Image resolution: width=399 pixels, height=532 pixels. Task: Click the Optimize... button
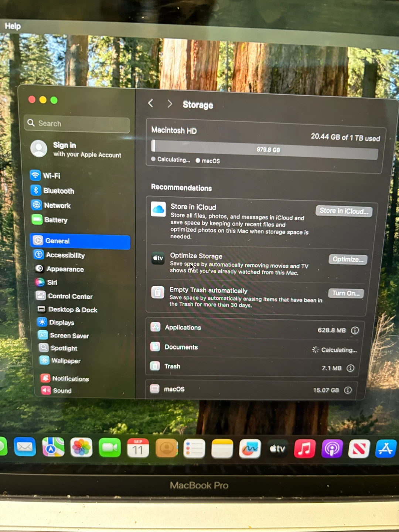coord(348,259)
